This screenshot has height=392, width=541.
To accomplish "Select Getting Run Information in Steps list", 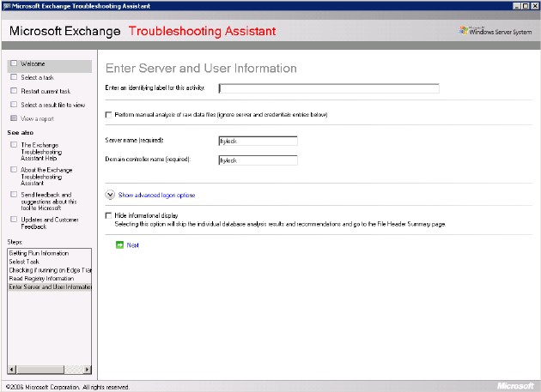I will coord(49,253).
